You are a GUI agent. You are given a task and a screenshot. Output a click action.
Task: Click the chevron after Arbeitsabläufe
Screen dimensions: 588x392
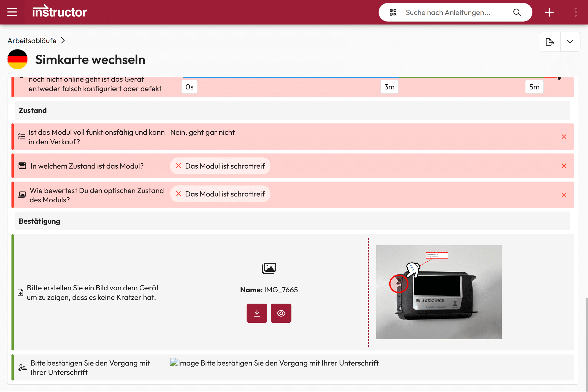click(63, 40)
